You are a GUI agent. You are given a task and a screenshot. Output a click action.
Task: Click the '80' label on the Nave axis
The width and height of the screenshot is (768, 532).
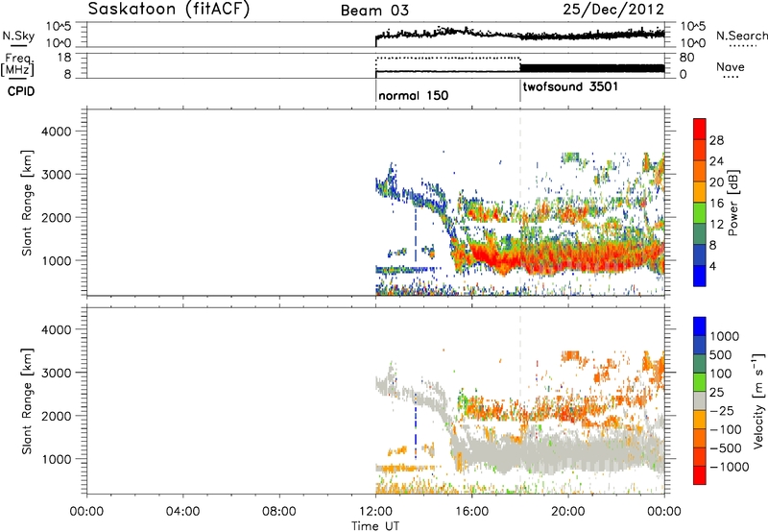pos(686,58)
